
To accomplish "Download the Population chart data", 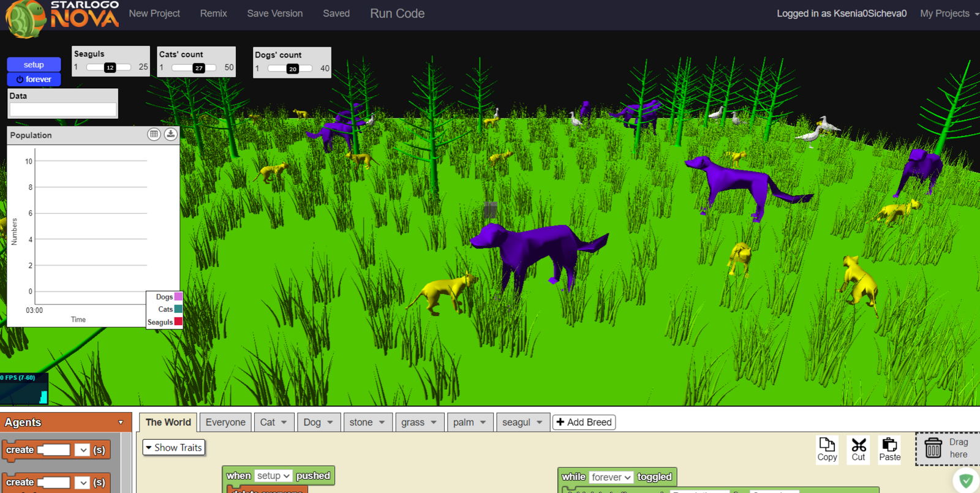I will 171,134.
